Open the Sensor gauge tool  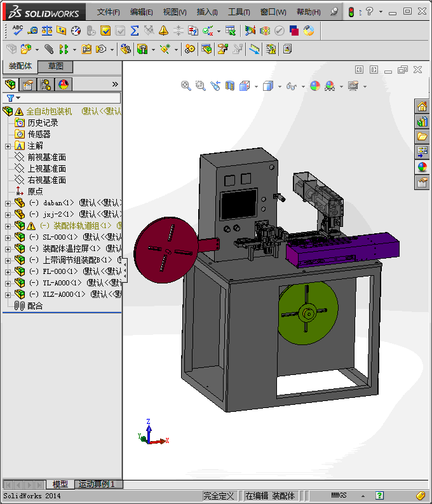[x=76, y=31]
